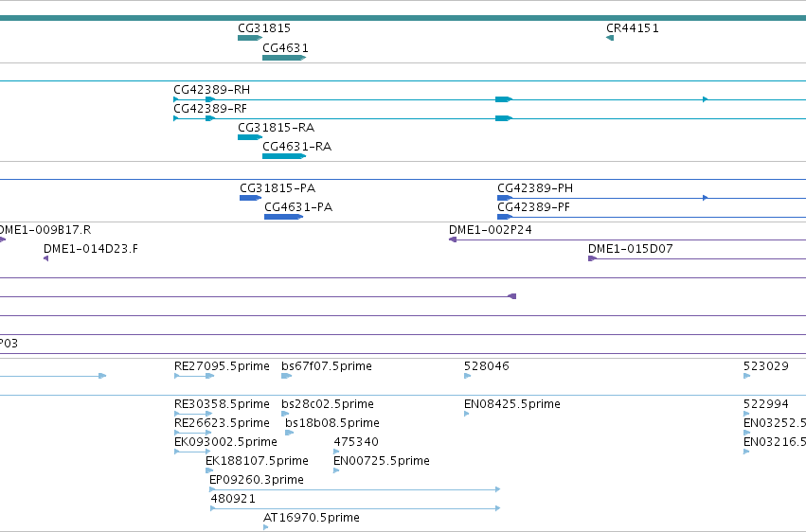This screenshot has width=806, height=532.
Task: Select the CR44151 gene feature label
Action: pyautogui.click(x=633, y=28)
